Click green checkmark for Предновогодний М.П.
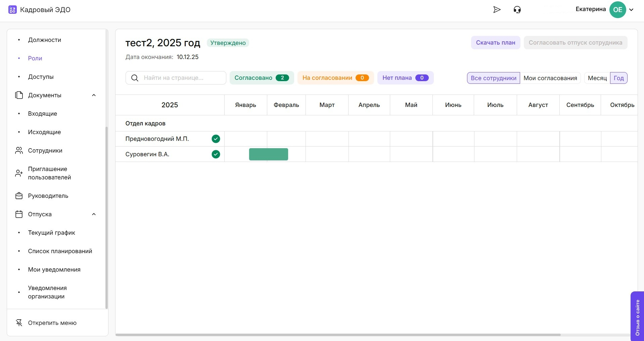644x341 pixels. click(x=216, y=139)
